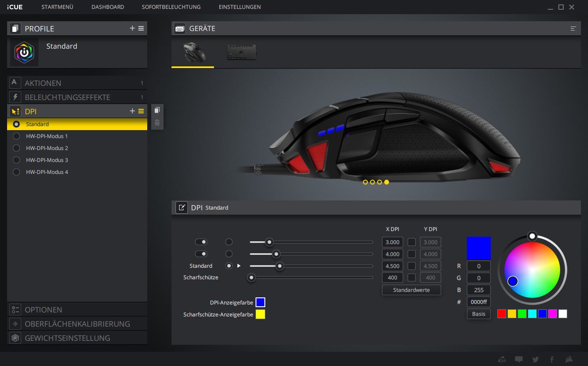Click the Oberflächenkalibrierung icon
The image size is (588, 366).
tap(15, 324)
